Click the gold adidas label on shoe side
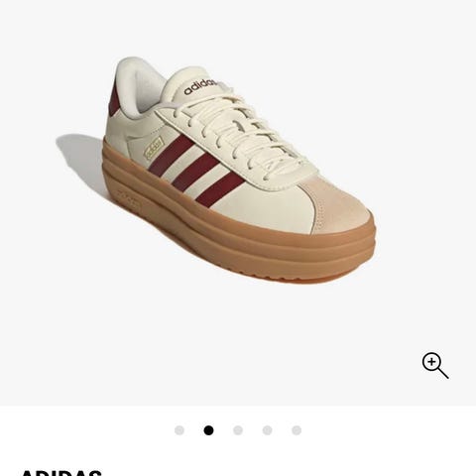This screenshot has height=476, width=476. coord(155,148)
